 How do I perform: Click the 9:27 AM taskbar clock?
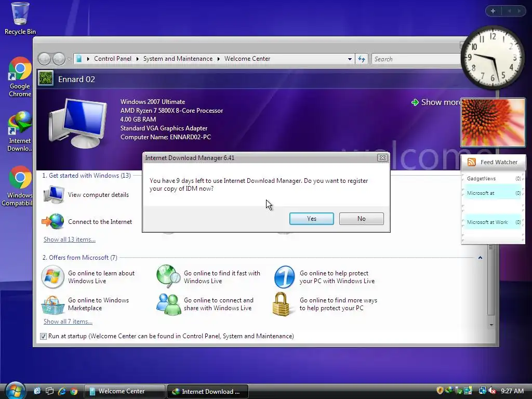pyautogui.click(x=512, y=391)
